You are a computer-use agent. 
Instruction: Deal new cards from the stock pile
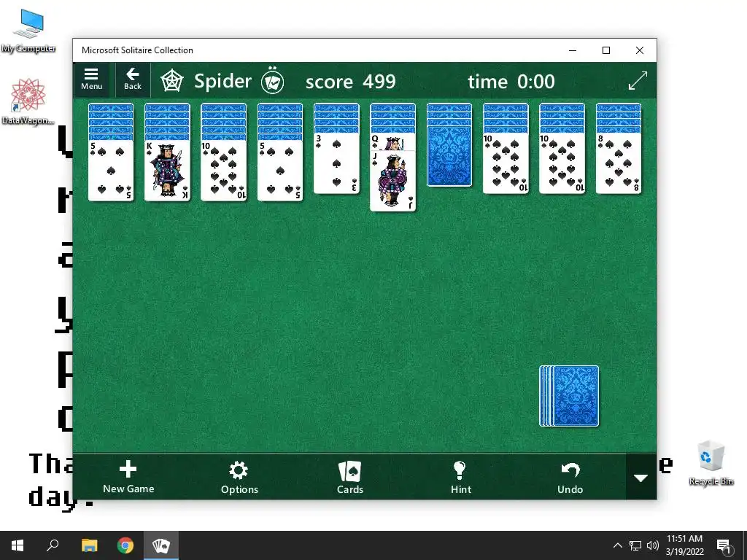point(569,396)
